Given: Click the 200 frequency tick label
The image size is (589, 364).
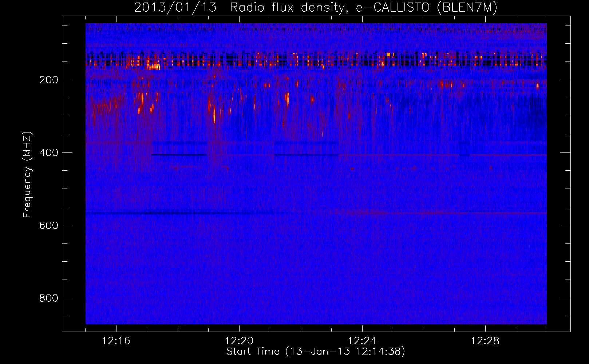Looking at the screenshot, I should (x=49, y=80).
